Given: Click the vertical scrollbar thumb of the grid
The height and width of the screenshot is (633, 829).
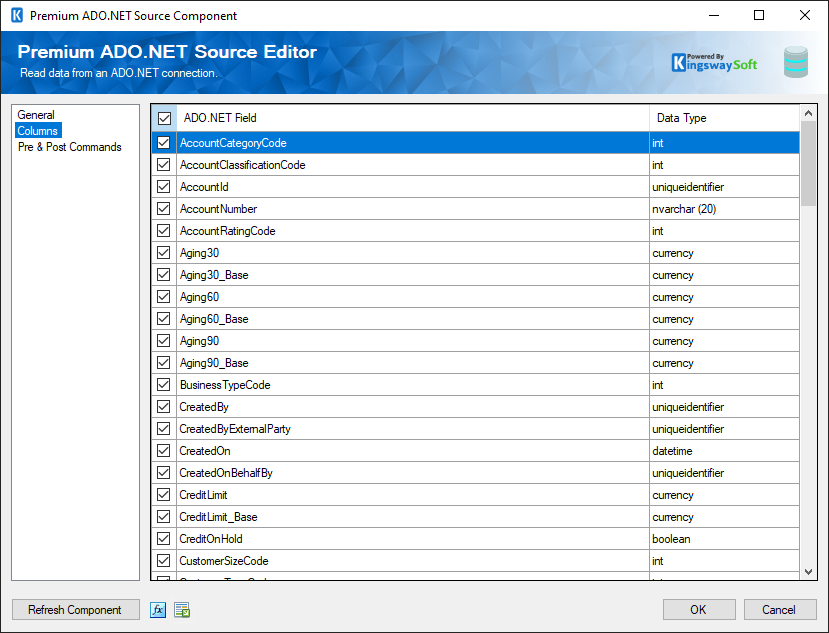Looking at the screenshot, I should pos(808,163).
